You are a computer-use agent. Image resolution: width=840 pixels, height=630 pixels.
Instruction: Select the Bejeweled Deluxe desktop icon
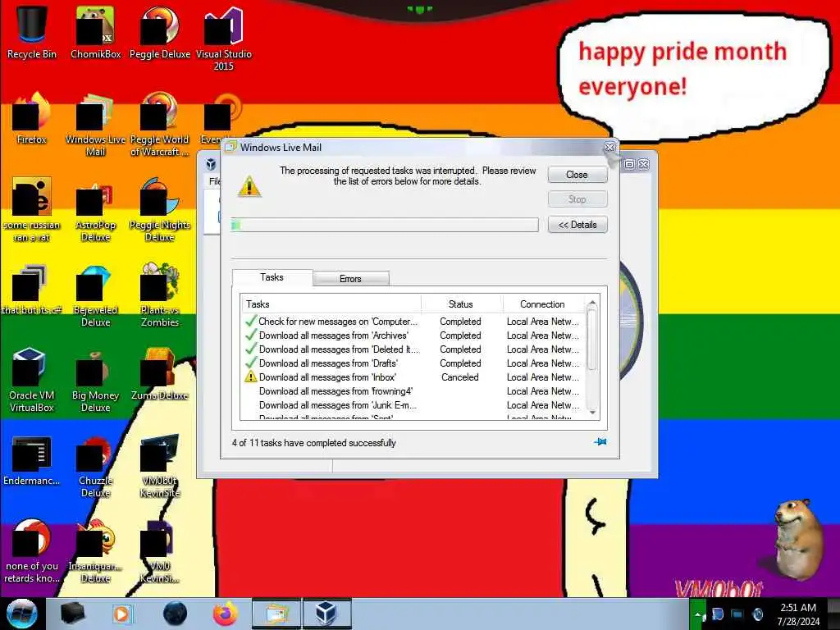[95, 294]
